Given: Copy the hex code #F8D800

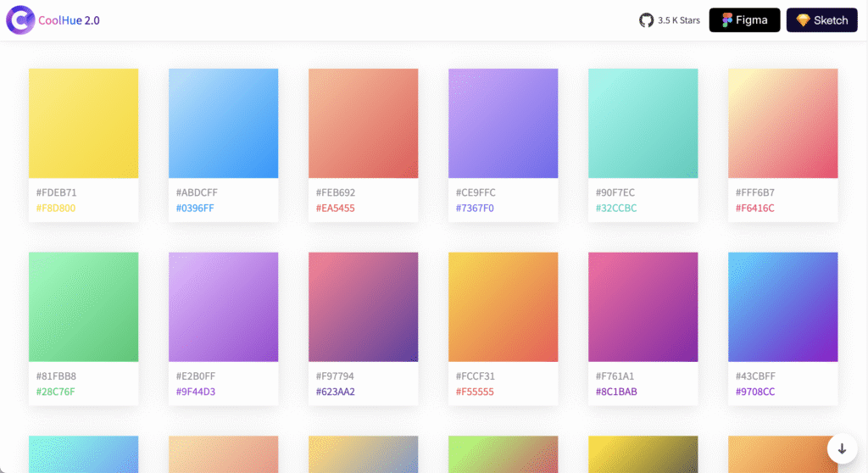Looking at the screenshot, I should [x=56, y=209].
